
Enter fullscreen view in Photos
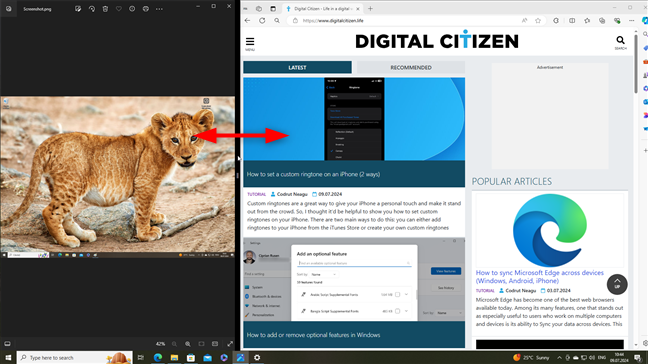tap(230, 344)
